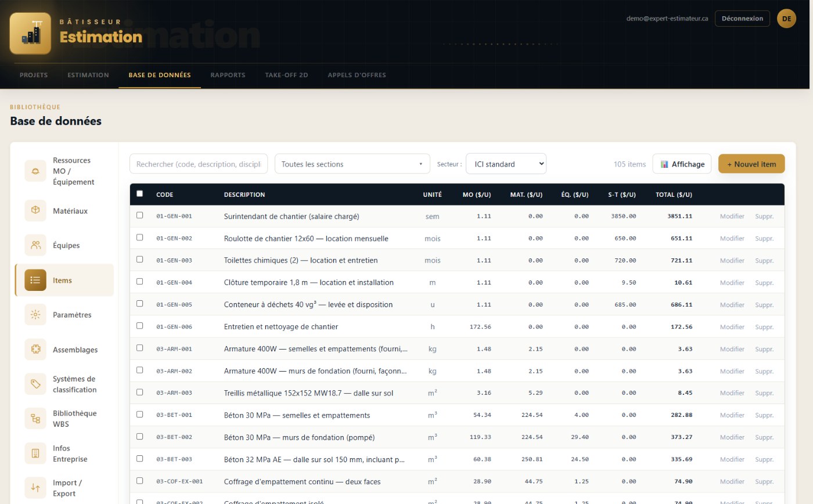
Task: Open the Équipes people icon
Action: click(x=35, y=245)
